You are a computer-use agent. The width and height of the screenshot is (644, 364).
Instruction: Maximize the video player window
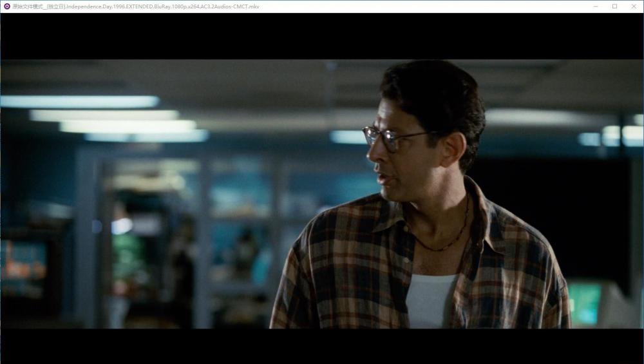[x=614, y=6]
